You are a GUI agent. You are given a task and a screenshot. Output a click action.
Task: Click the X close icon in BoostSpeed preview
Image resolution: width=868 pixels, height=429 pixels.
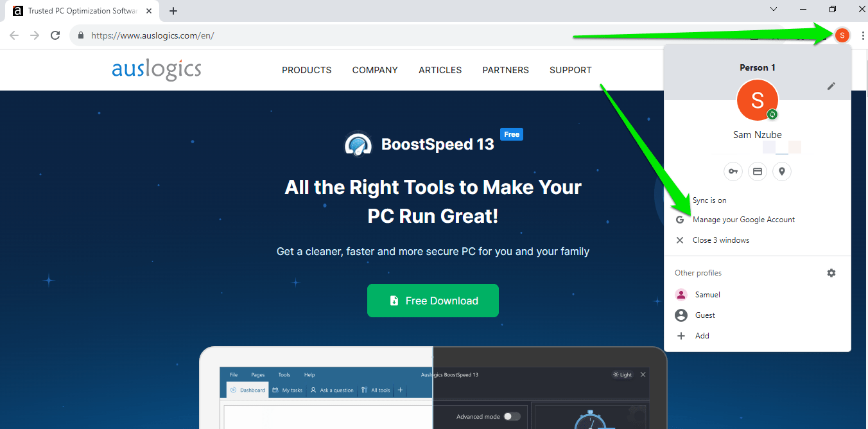(643, 374)
